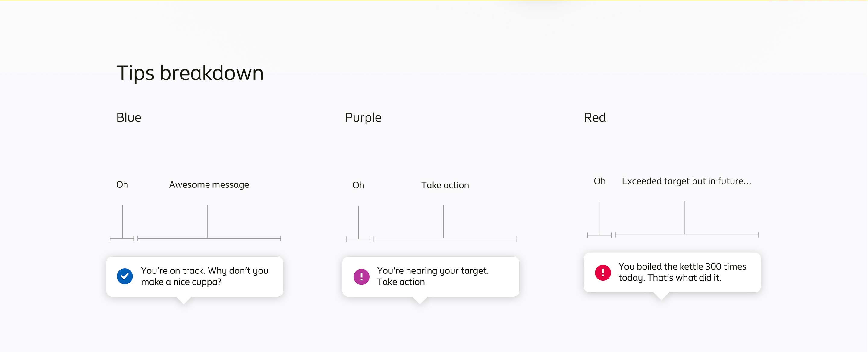Click the 'Oh' label above purple tip
Image resolution: width=868 pixels, height=352 pixels.
[358, 185]
